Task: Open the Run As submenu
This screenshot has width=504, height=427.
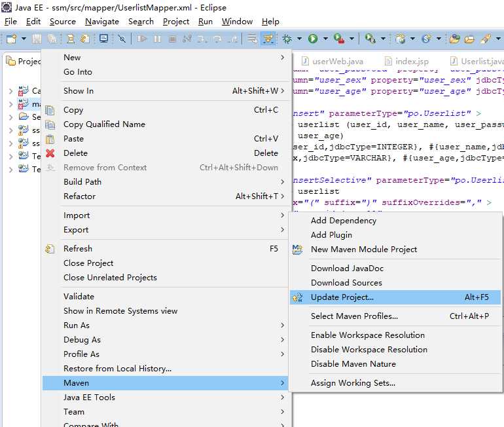Action: [x=165, y=325]
